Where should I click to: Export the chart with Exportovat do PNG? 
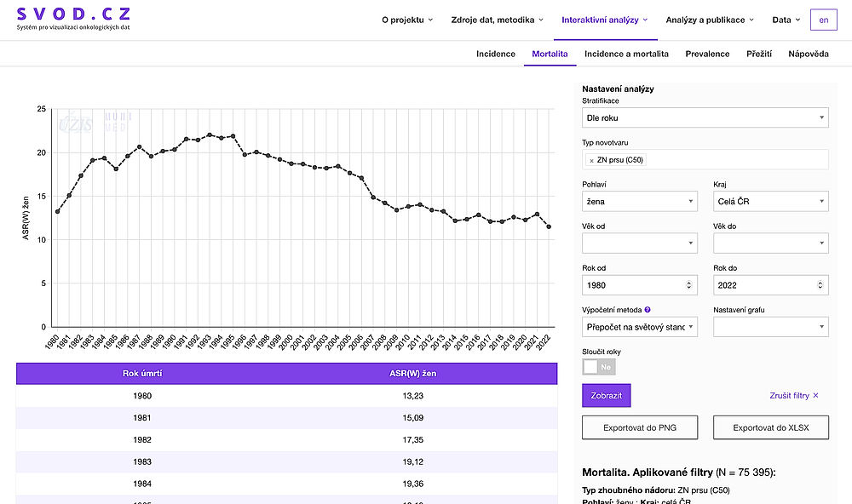(639, 427)
